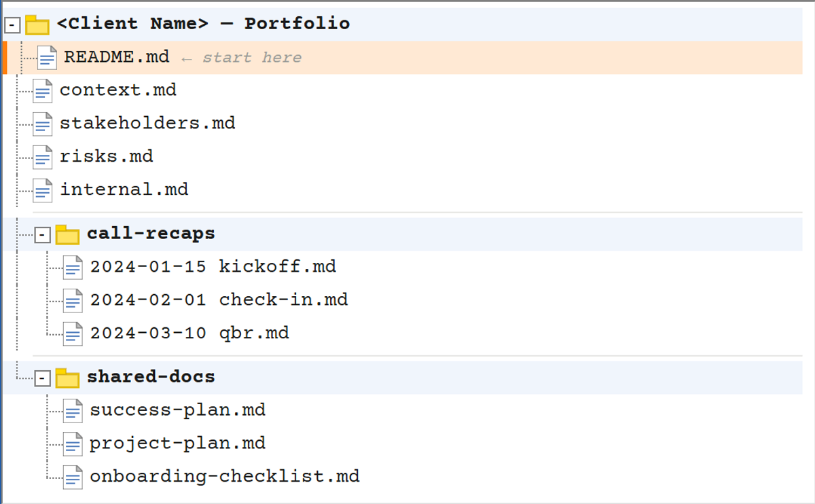Open success-plan.md file name
815x504 pixels.
[178, 410]
